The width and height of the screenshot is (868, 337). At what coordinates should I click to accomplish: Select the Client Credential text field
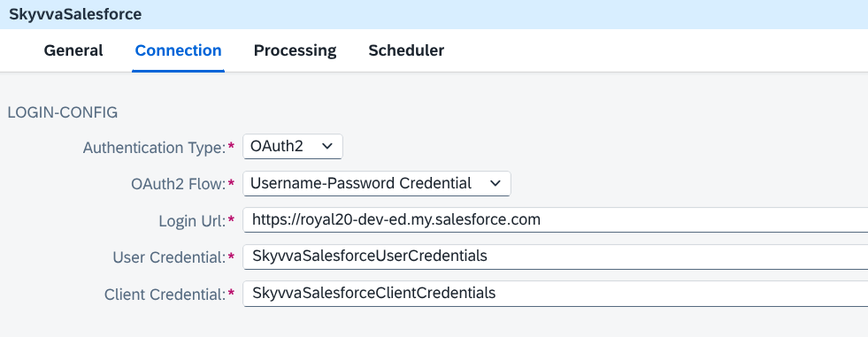556,293
